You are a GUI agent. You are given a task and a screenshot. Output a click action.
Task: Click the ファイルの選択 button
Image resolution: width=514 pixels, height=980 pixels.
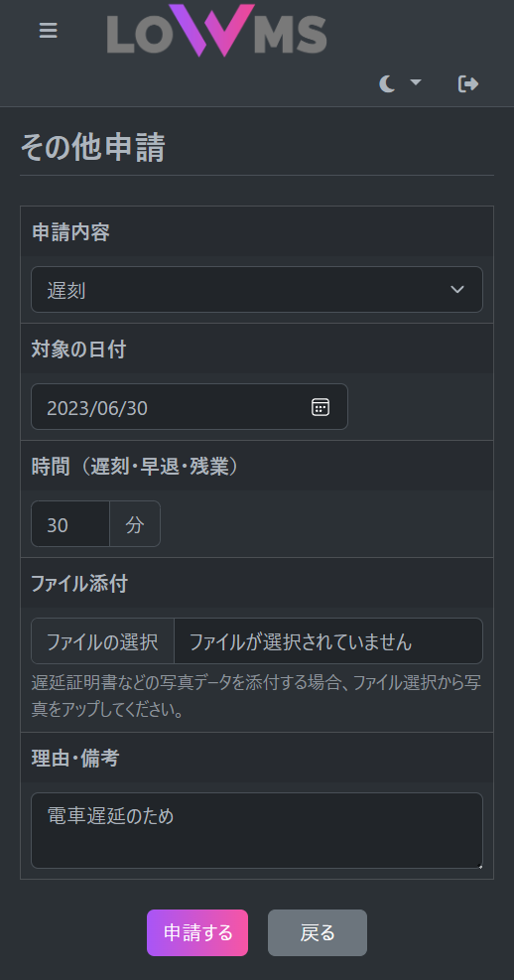tap(102, 641)
